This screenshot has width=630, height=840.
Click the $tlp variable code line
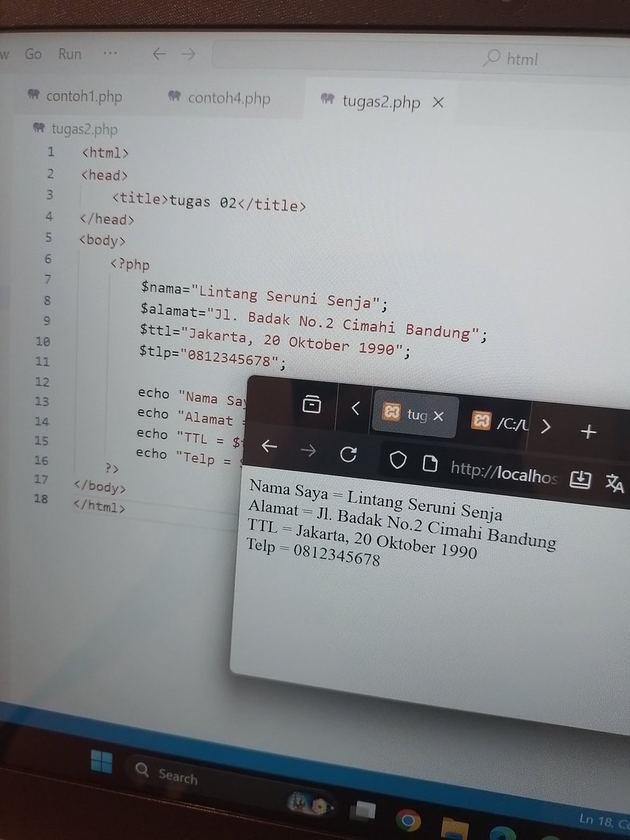click(213, 357)
